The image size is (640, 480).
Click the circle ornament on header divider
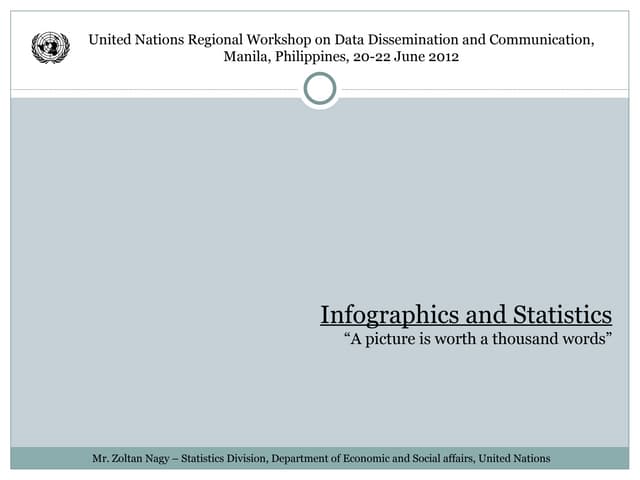[320, 90]
